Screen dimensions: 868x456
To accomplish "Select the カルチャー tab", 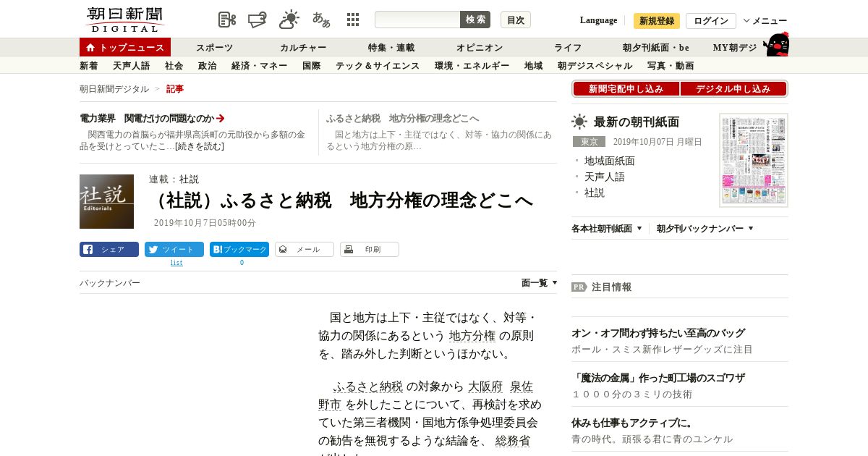I will 303,48.
